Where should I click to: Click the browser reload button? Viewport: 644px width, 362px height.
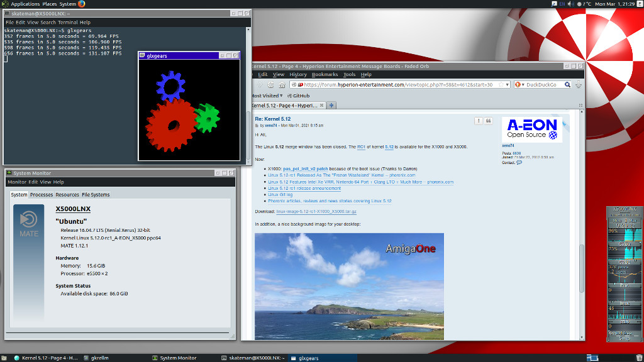(x=270, y=85)
